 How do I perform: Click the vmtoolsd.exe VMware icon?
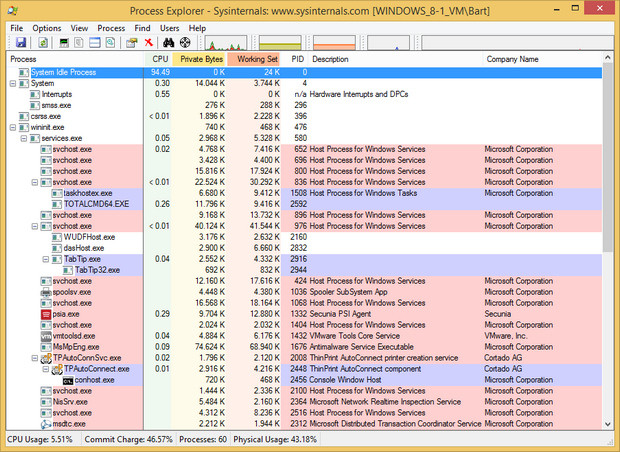[x=46, y=336]
